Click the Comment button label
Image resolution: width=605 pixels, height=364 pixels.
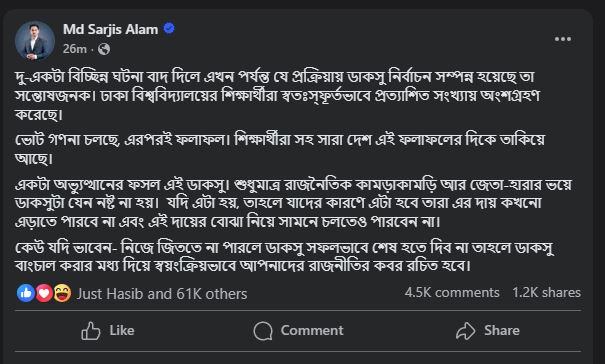click(312, 331)
